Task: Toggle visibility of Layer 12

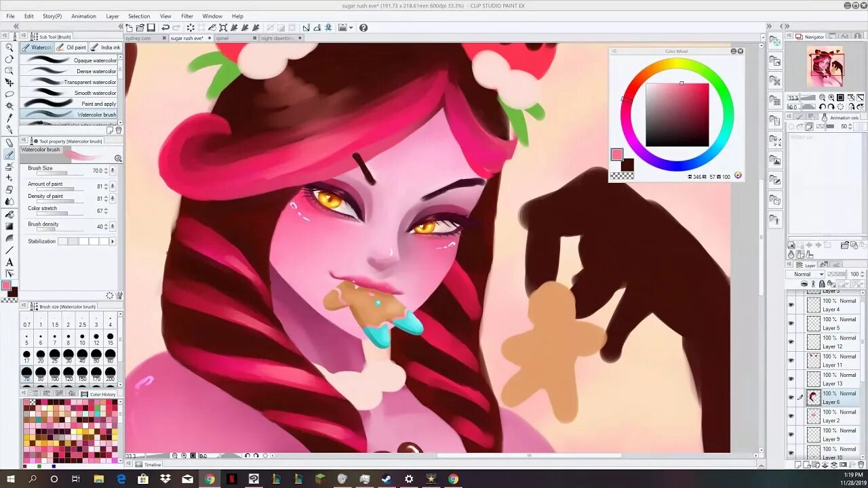Action: click(x=791, y=342)
